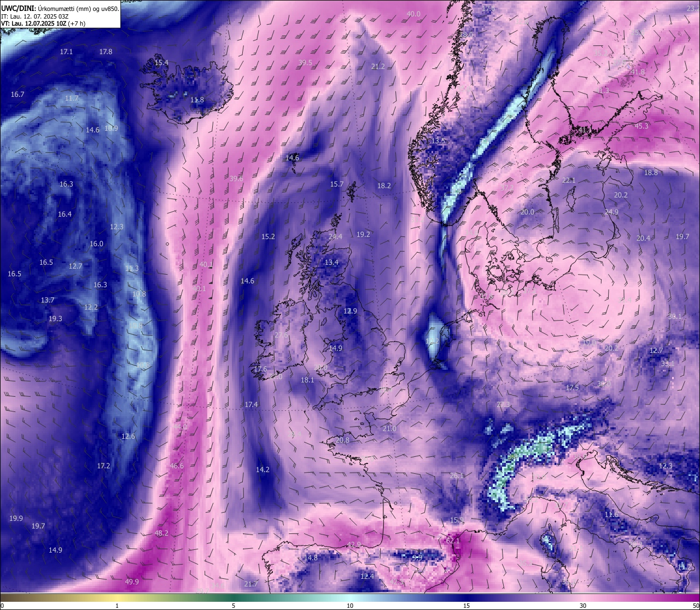Image resolution: width=700 pixels, height=610 pixels.
Task: Click the UWC/DINI map title text
Action: (x=60, y=9)
